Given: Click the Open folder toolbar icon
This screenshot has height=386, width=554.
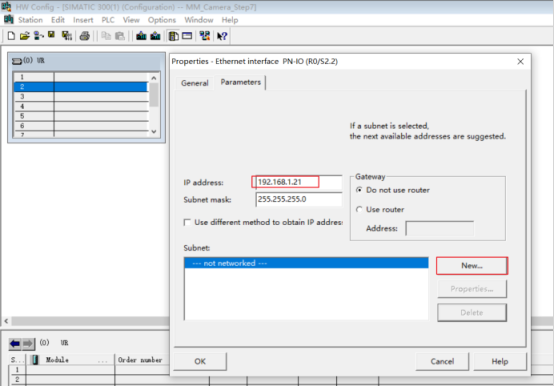Looking at the screenshot, I should click(x=24, y=36).
